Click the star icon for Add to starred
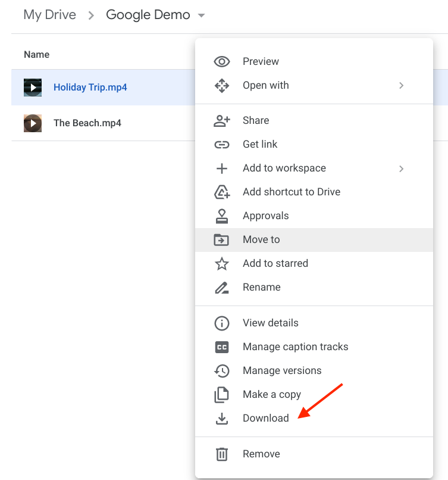This screenshot has height=480, width=448. (222, 264)
